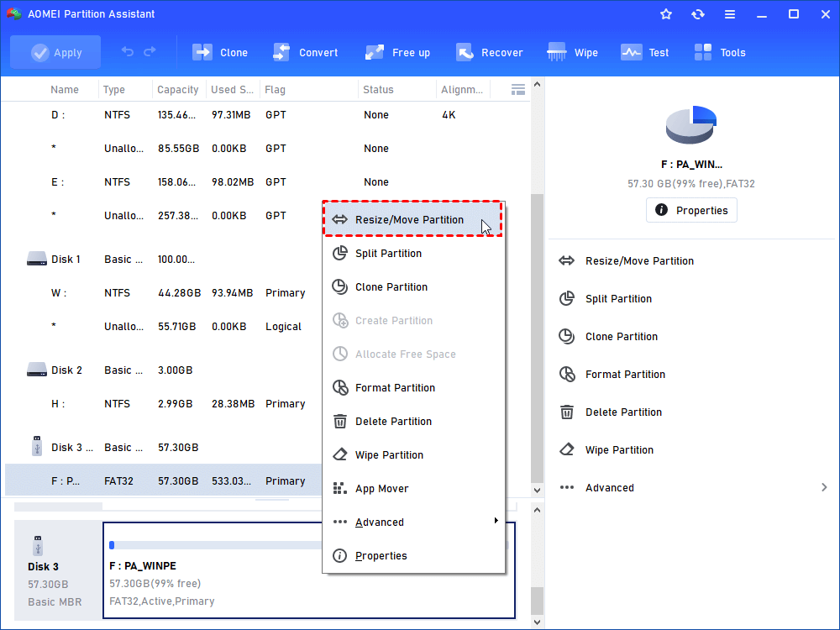Redo the operation arrow icon
Image resolution: width=840 pixels, height=630 pixels.
150,51
